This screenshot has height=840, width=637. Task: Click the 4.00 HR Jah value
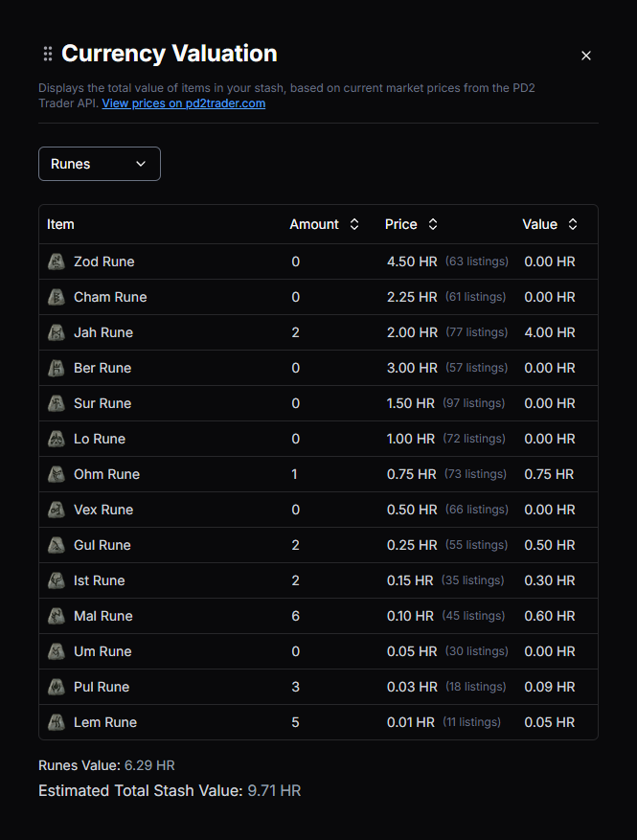pos(550,332)
